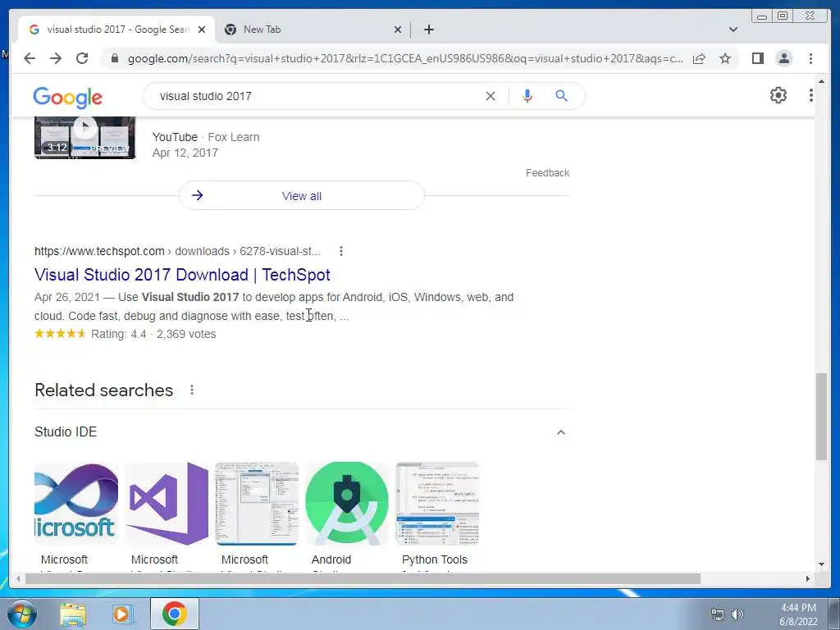
Task: Play the Fox Learn video thumbnail
Action: (x=84, y=138)
